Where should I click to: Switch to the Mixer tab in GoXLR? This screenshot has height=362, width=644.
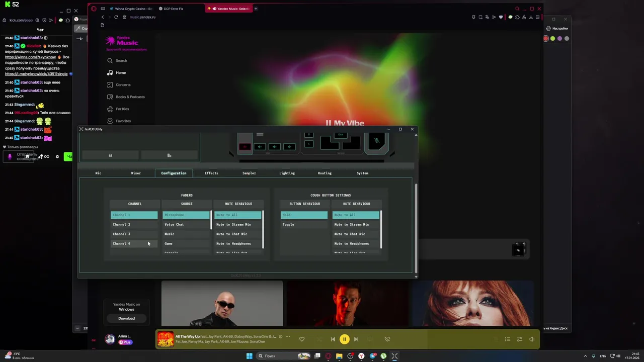136,173
